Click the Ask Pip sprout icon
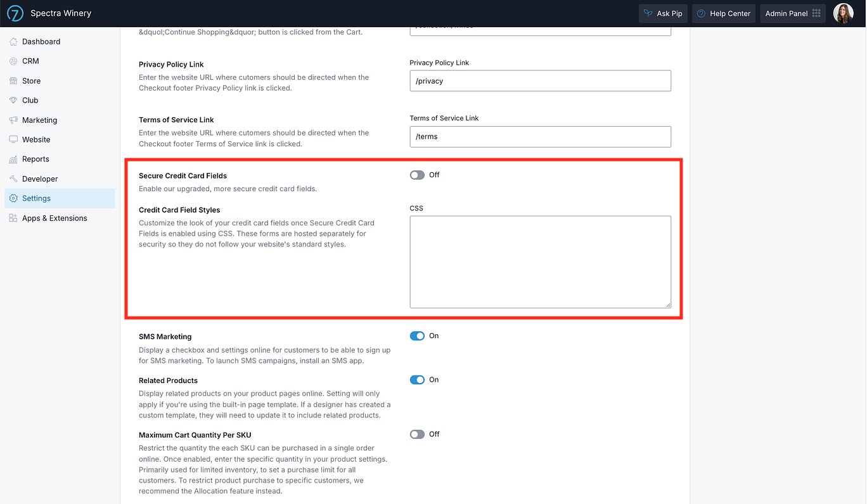Viewport: 867px width, 504px height. [x=648, y=13]
